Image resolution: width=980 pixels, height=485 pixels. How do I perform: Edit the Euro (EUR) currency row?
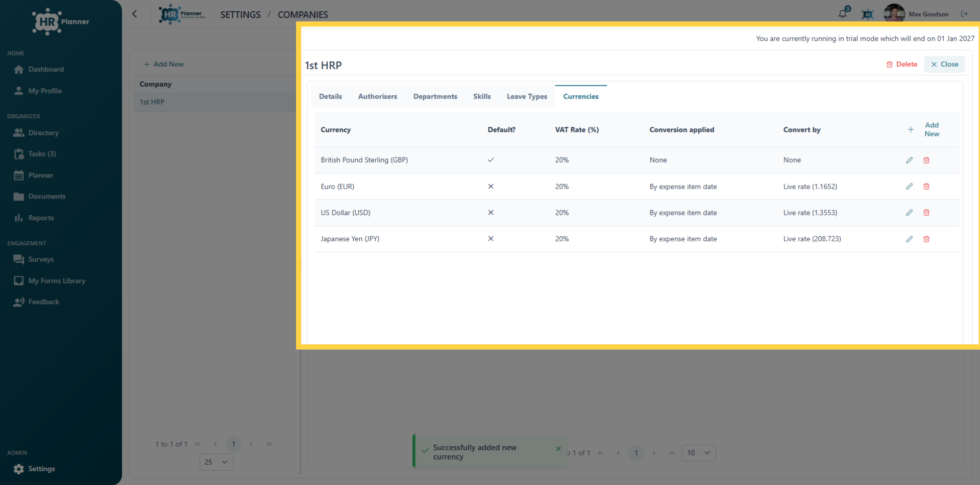coord(909,187)
